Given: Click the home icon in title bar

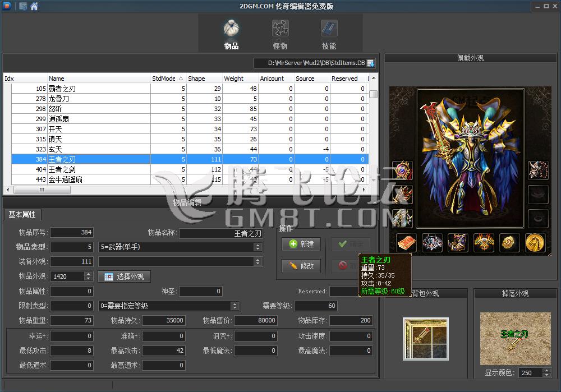Looking at the screenshot, I should (x=34, y=6).
